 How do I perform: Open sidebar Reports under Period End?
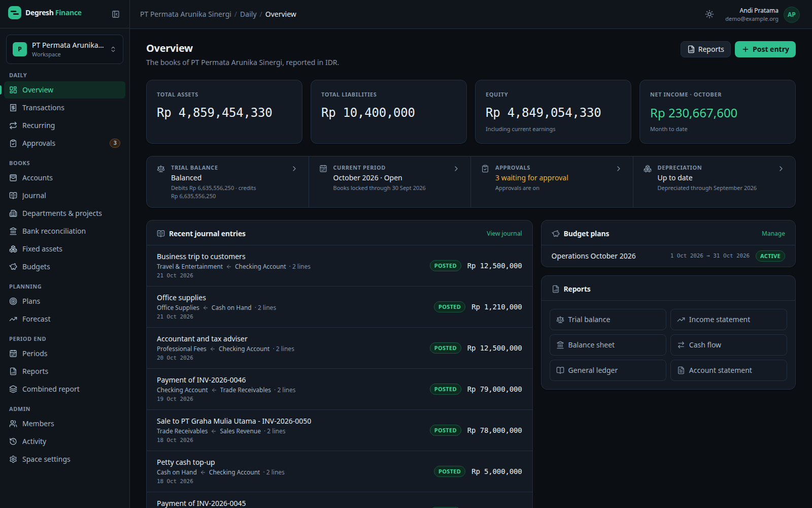click(64, 371)
